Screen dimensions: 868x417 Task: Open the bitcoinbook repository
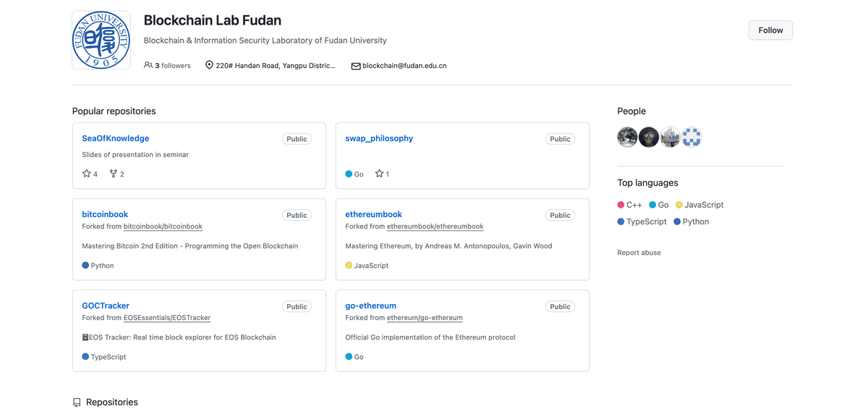[105, 214]
